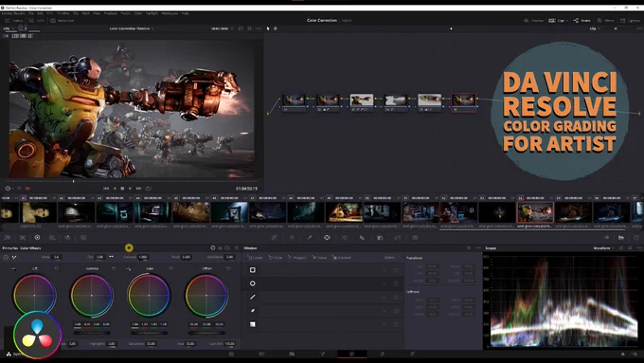Open the Timeline menu
The height and width of the screenshot is (363, 644).
[63, 13]
